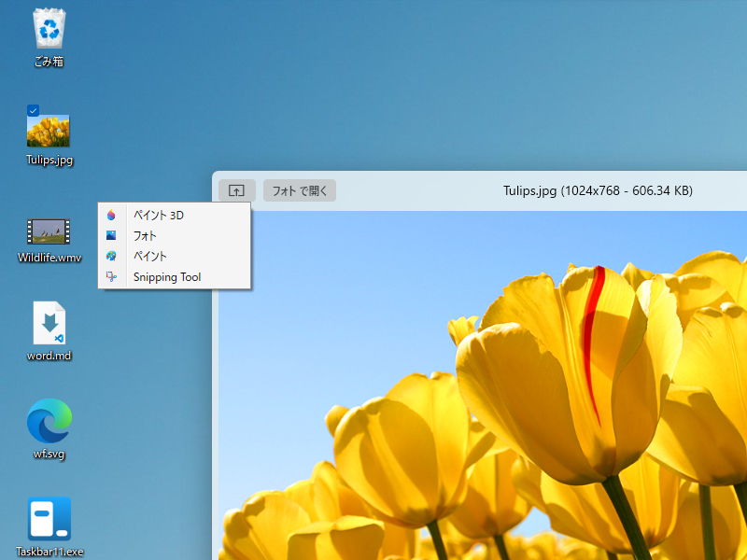Click the word.md file name label

[49, 356]
